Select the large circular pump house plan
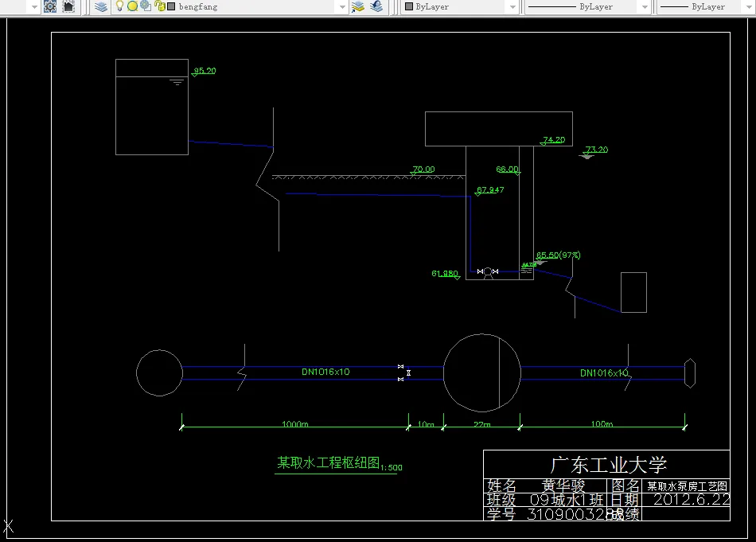 [482, 372]
